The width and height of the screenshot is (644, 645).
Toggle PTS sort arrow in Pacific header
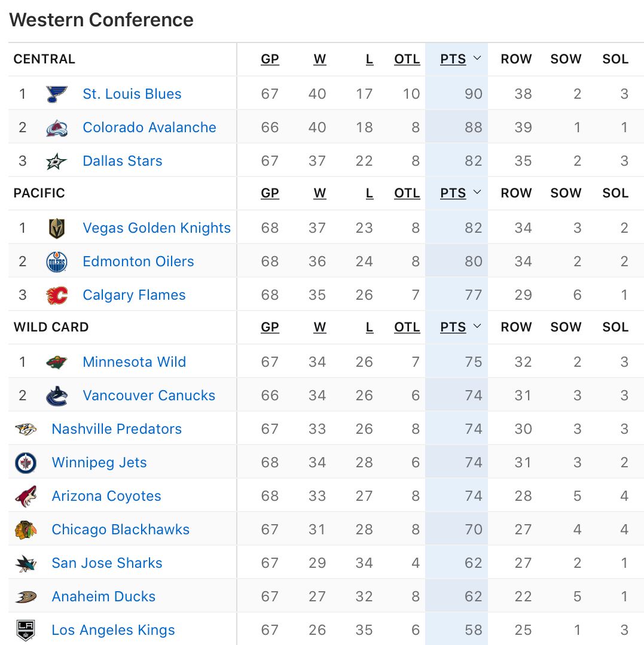(x=477, y=193)
